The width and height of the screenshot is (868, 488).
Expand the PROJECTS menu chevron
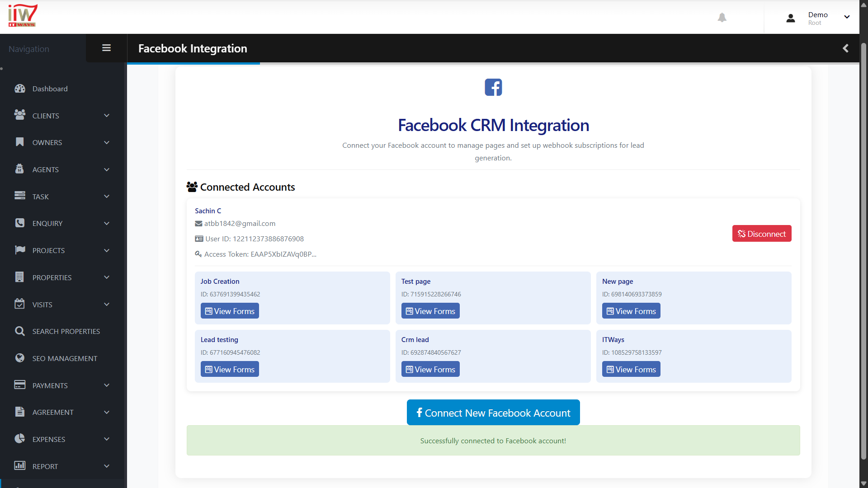(x=107, y=251)
